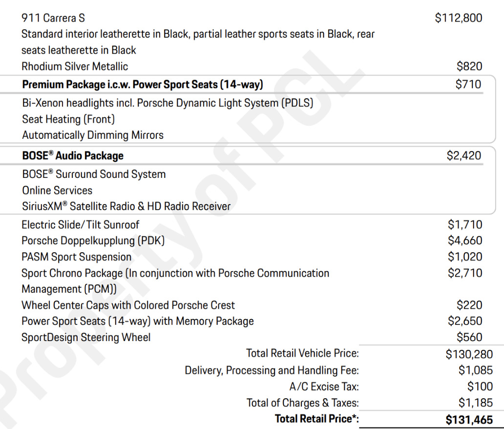Click the Automatically Dimming Mirrors item
This screenshot has width=504, height=429.
tap(93, 135)
